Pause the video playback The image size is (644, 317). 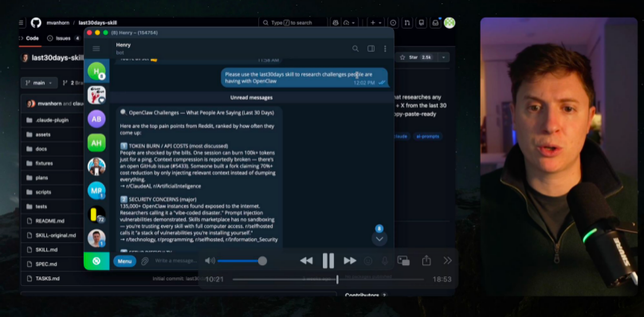(328, 260)
